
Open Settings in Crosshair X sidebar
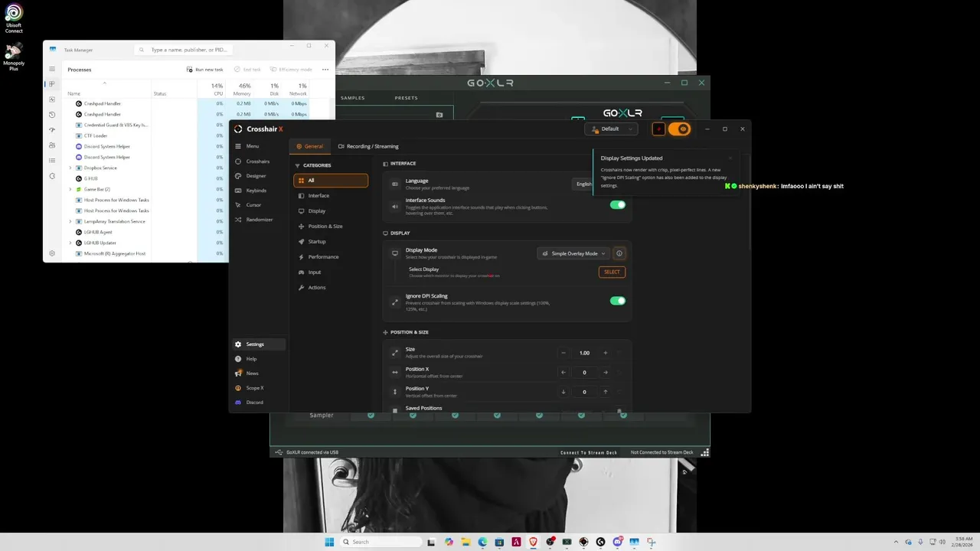coord(259,344)
